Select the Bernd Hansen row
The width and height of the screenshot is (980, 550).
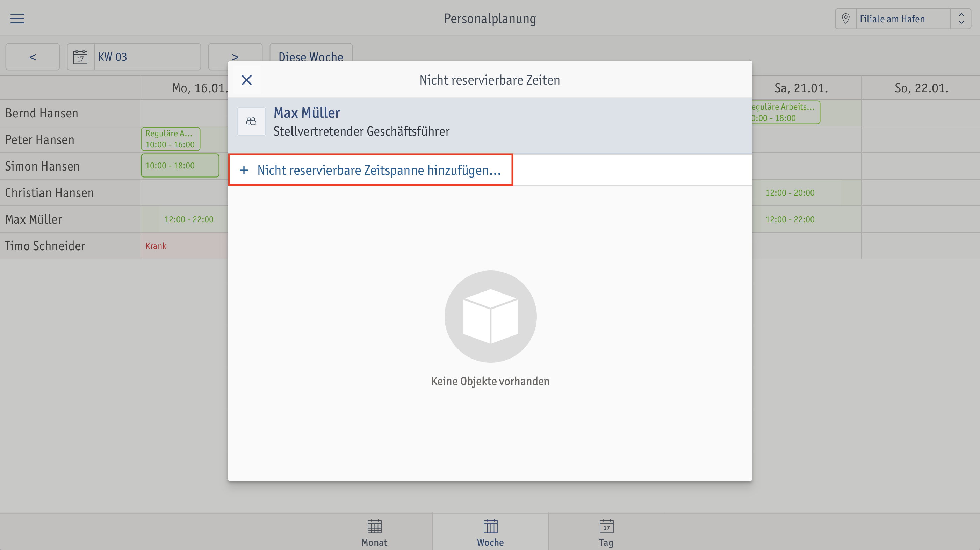coord(70,113)
